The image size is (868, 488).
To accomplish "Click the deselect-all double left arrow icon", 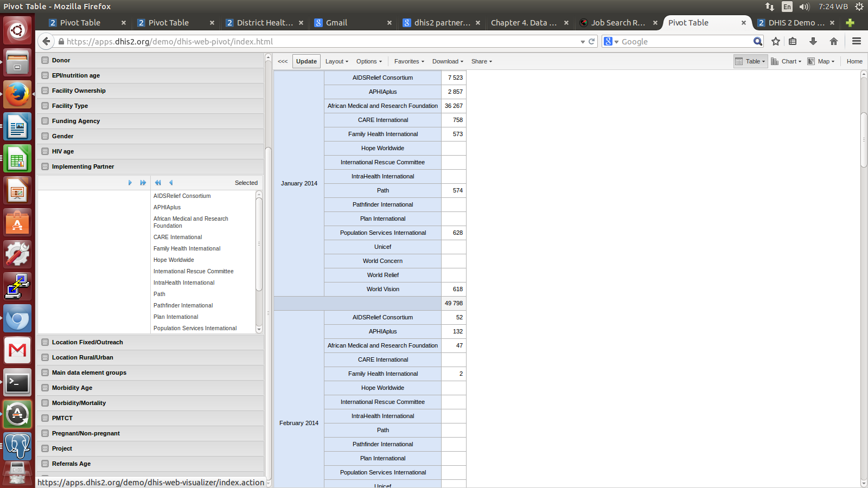I will [158, 183].
